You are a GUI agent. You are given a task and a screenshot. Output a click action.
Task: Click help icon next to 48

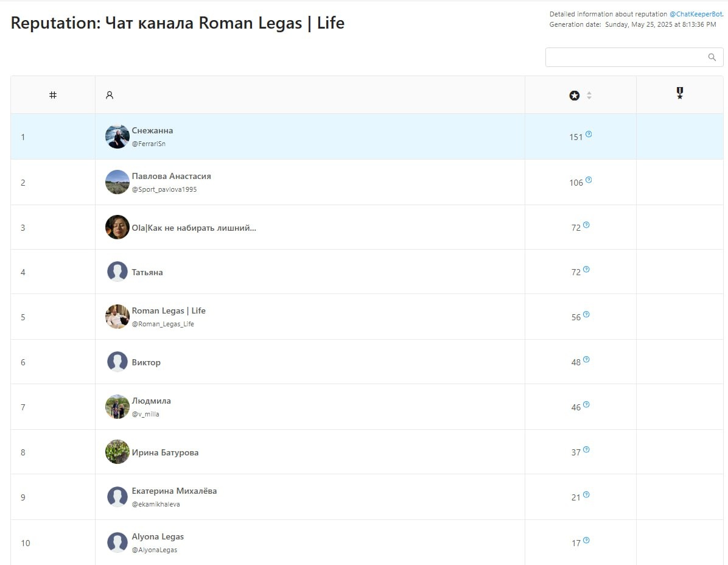(x=586, y=359)
